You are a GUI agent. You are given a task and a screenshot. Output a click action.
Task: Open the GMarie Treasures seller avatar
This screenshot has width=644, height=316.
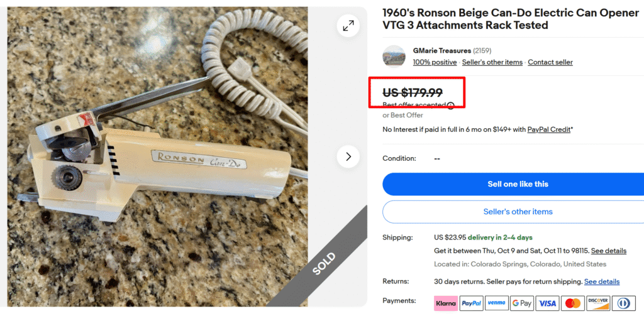[394, 56]
